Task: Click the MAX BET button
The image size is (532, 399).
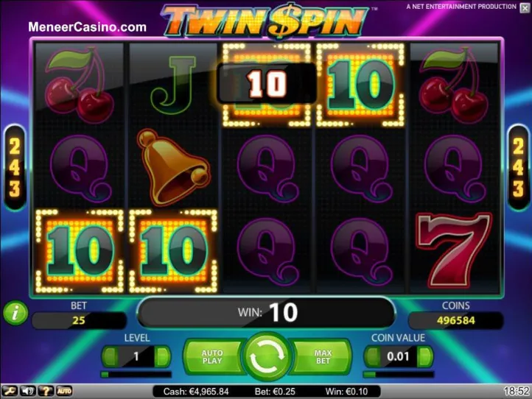Action: point(322,356)
